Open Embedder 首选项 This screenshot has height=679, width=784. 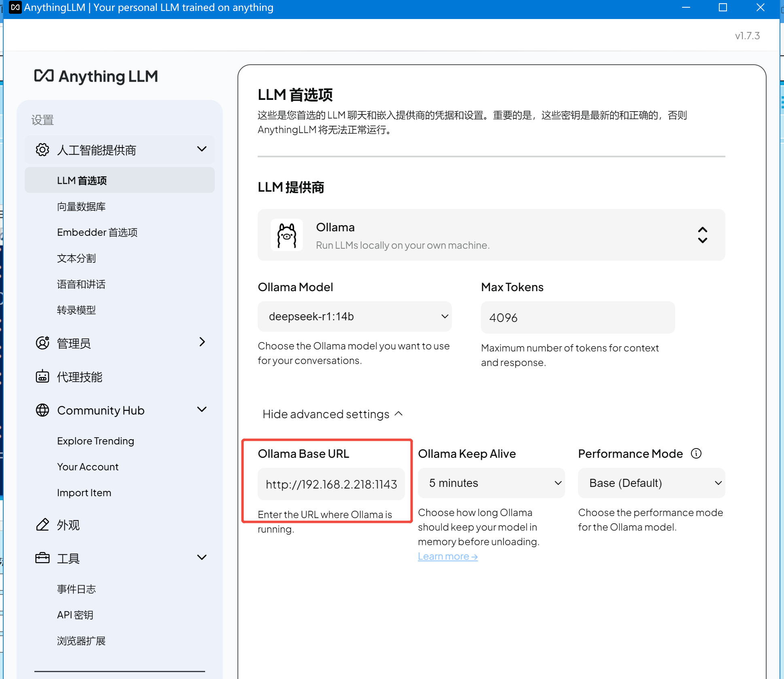tap(97, 232)
